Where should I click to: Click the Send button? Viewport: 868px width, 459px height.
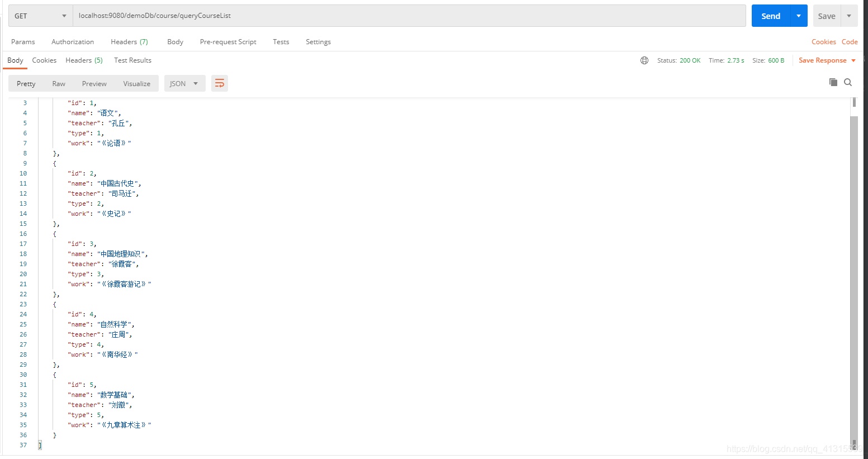tap(770, 16)
